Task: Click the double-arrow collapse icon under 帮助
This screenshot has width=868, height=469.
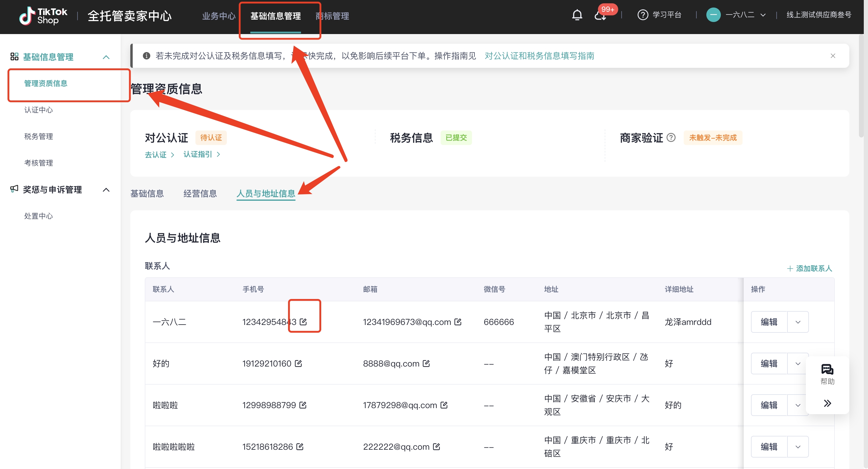Action: coord(827,403)
